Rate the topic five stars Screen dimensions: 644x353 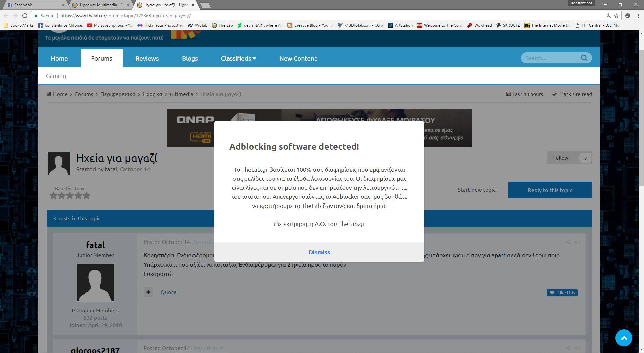(x=87, y=196)
